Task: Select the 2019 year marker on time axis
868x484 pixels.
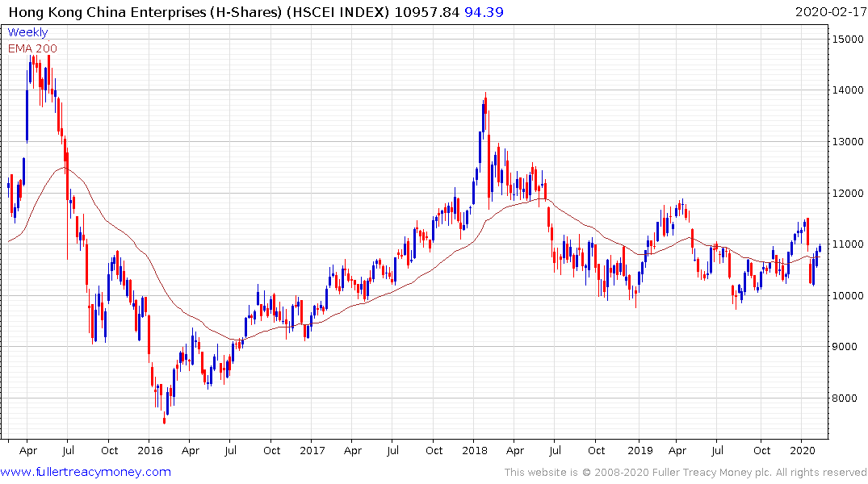Action: click(x=639, y=450)
